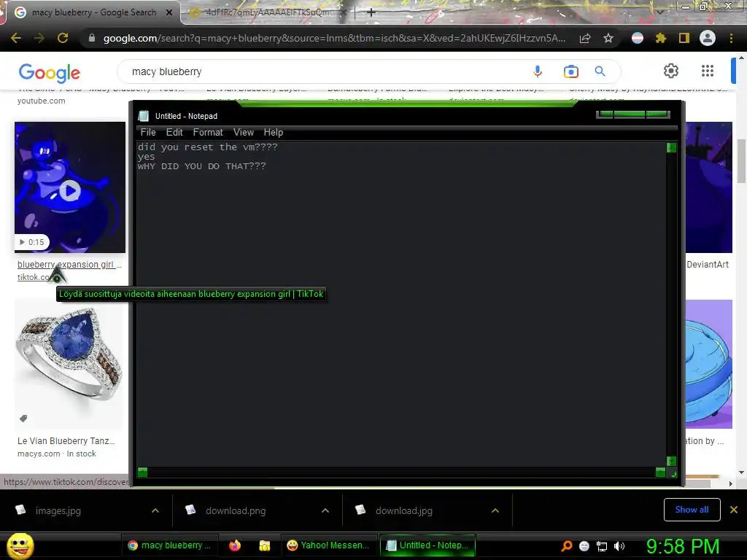Screen dimensions: 747x560
Task: Open Chrome three-dot menu
Action: pos(731,38)
